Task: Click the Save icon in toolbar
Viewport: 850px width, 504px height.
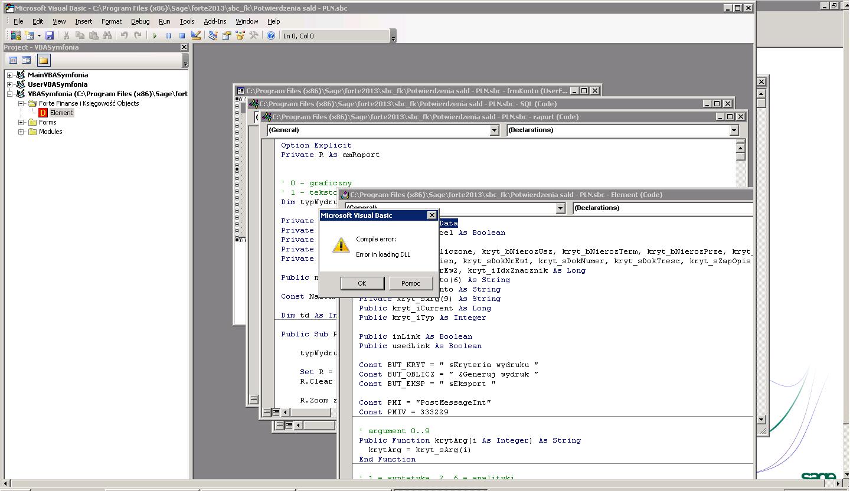Action: (50, 35)
